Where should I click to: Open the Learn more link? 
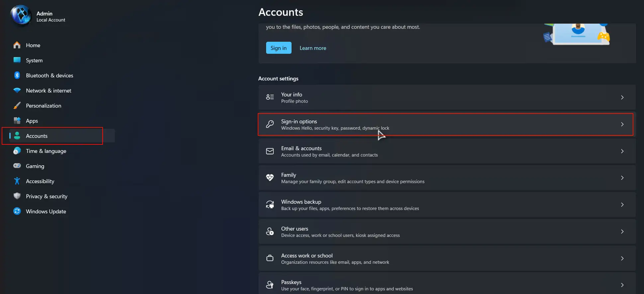[313, 48]
